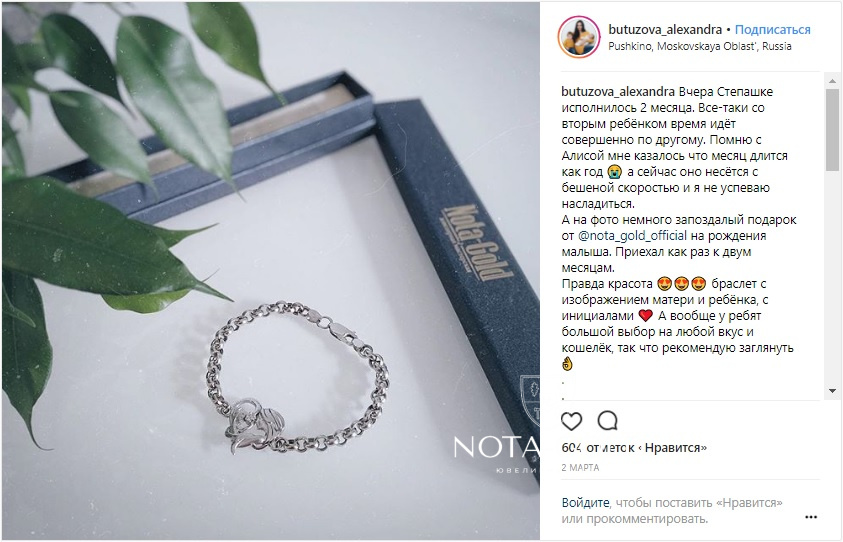843x542 pixels.
Task: Click the bracelet in the photo
Action: (x=298, y=377)
